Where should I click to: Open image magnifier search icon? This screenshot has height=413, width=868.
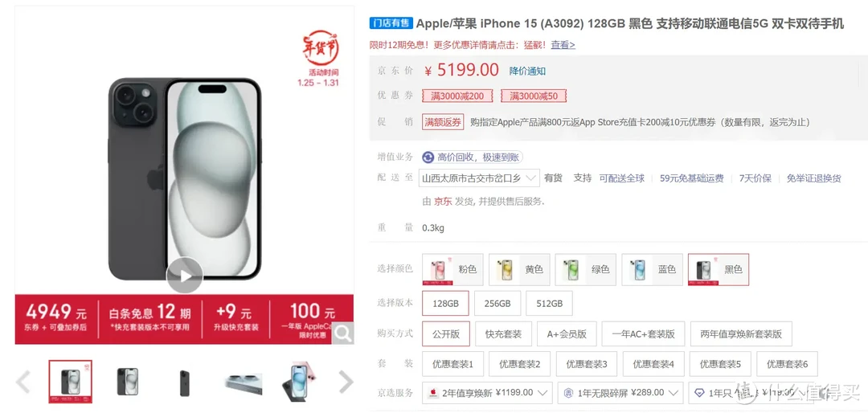tap(343, 333)
